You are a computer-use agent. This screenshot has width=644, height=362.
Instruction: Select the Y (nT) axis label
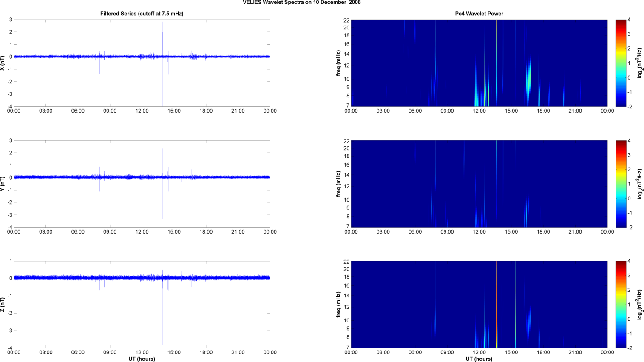click(3, 184)
